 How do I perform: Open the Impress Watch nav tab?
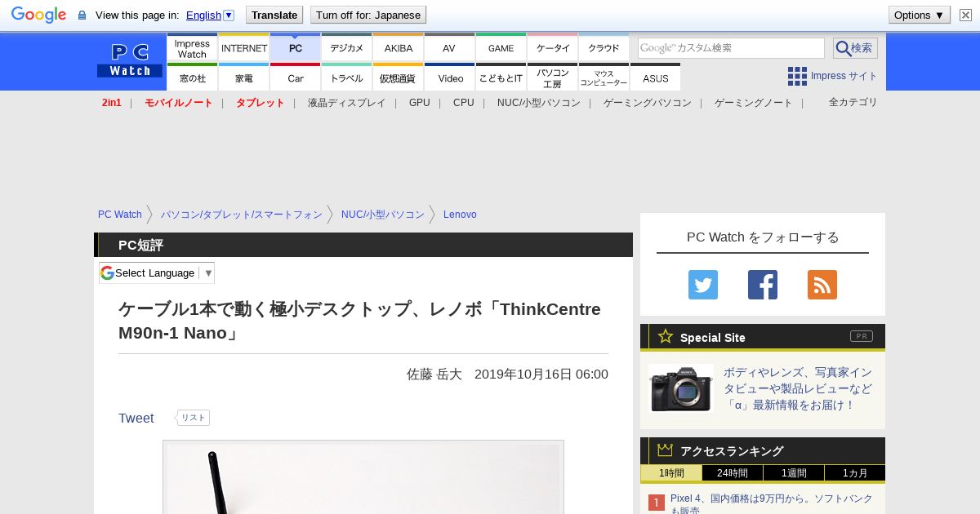192,48
